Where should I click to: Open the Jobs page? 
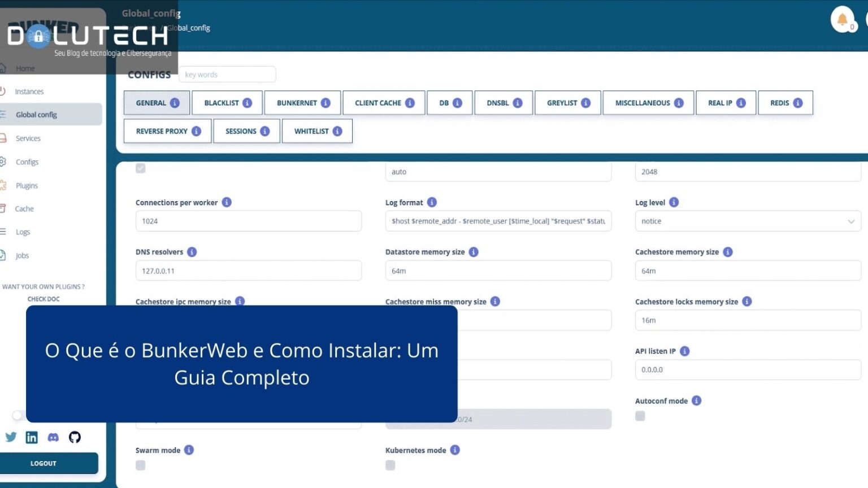22,255
